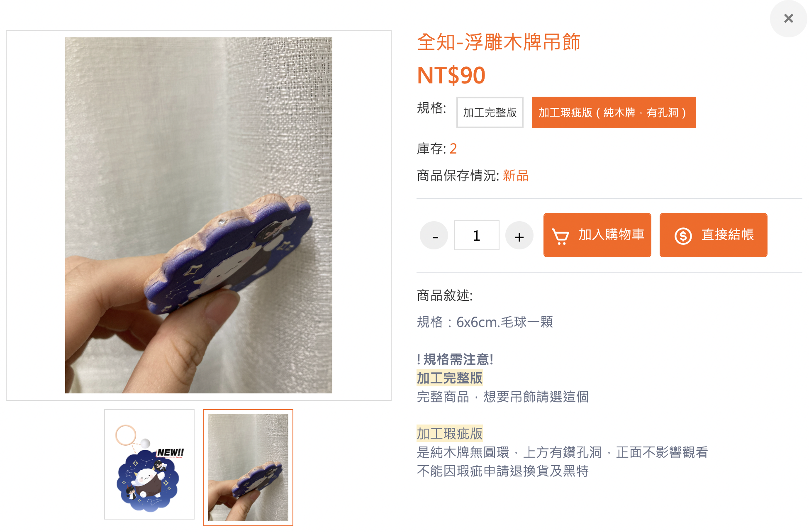The image size is (809, 532).
Task: Select 加工瑕疵版 specification option
Action: pos(614,112)
